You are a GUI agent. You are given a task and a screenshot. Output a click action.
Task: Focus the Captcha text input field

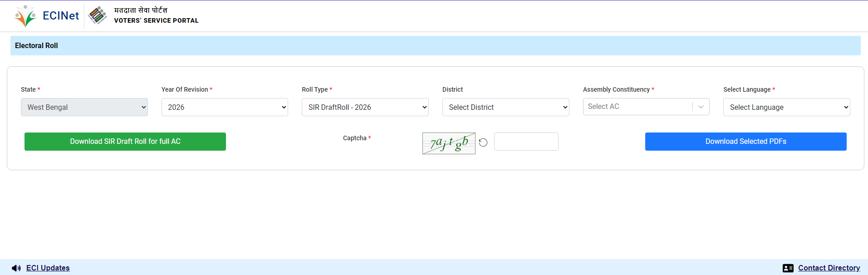coord(526,142)
